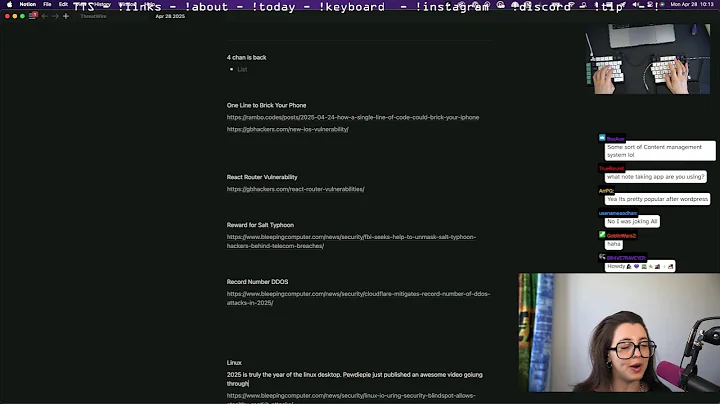Open the Notion application menu

[28, 4]
